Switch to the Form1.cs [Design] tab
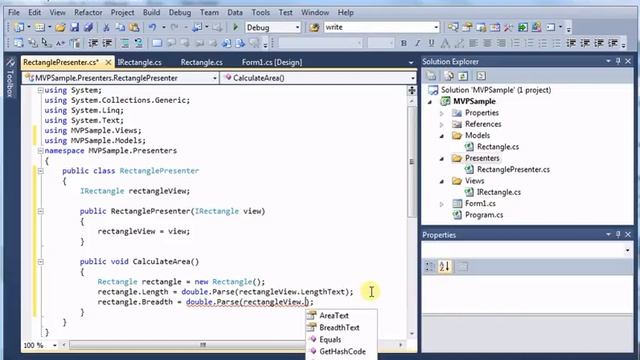The height and width of the screenshot is (360, 640). (272, 62)
